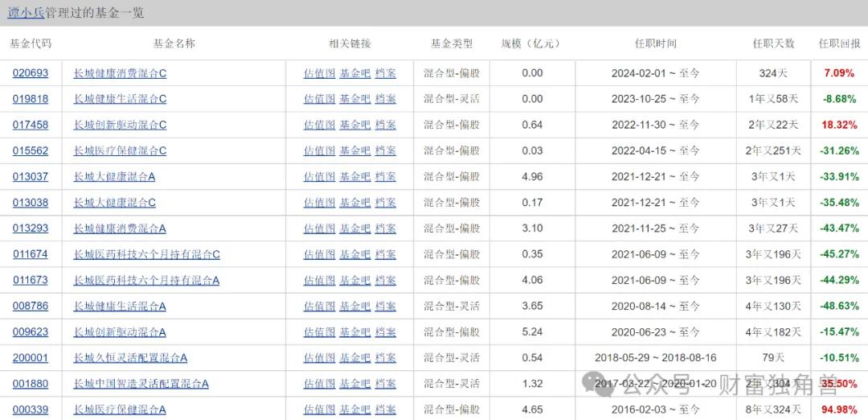The height and width of the screenshot is (420, 868).
Task: Select the 18.32% return value
Action: point(839,126)
